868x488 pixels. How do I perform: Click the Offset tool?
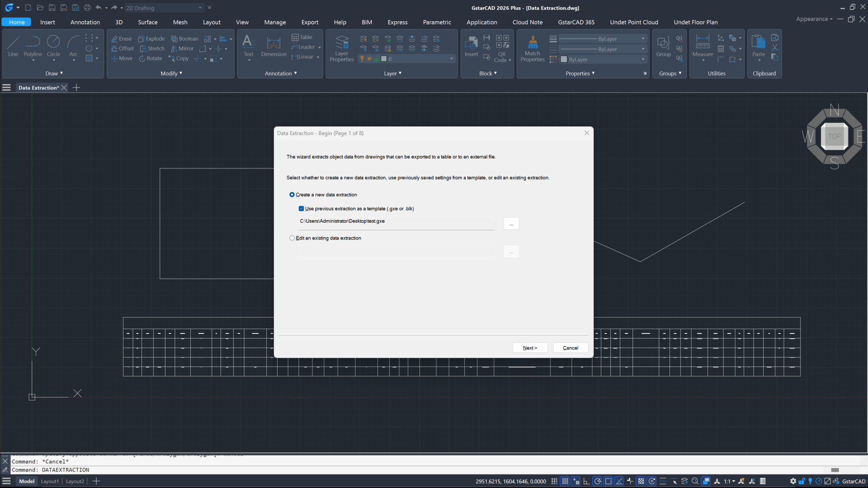[x=123, y=49]
